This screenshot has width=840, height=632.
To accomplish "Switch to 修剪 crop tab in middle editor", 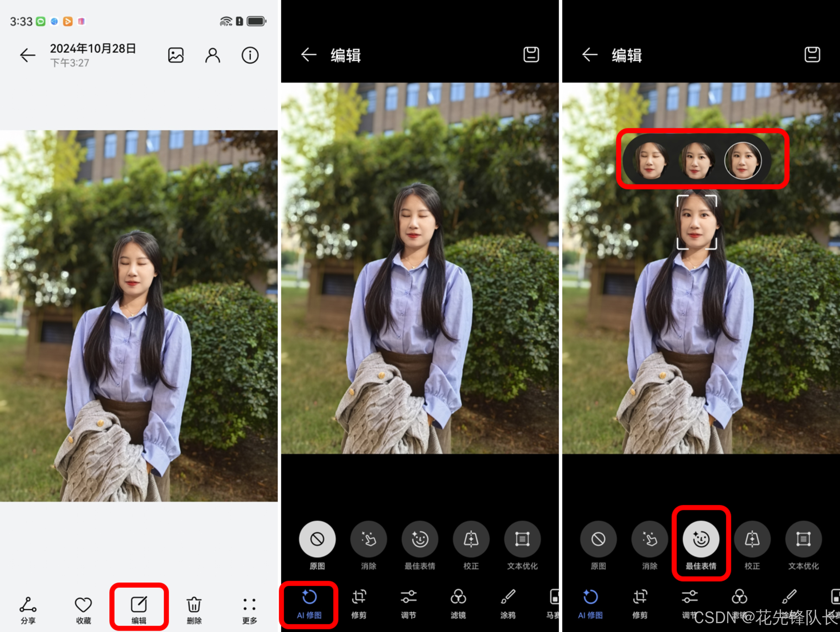I will [359, 604].
